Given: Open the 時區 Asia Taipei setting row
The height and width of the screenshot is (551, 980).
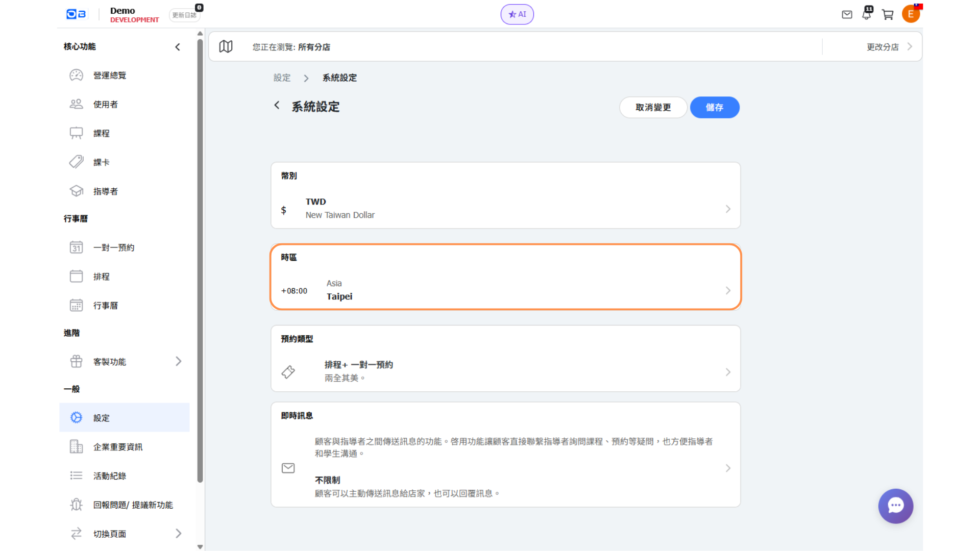Looking at the screenshot, I should [505, 290].
